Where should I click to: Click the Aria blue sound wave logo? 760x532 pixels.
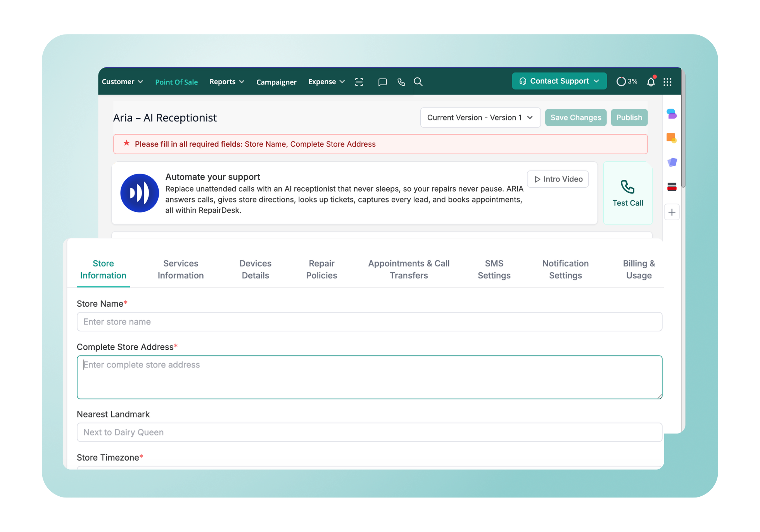tap(140, 193)
